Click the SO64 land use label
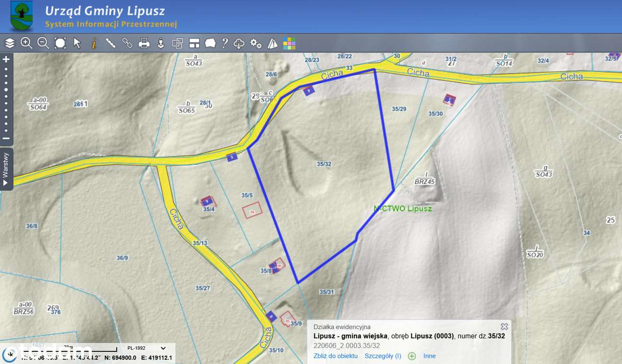This screenshot has width=622, height=364. pos(37,107)
